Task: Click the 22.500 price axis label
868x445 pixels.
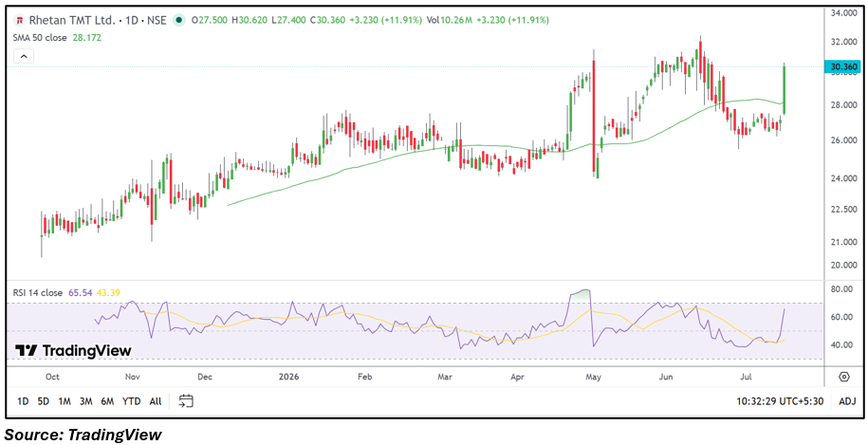Action: pos(846,209)
